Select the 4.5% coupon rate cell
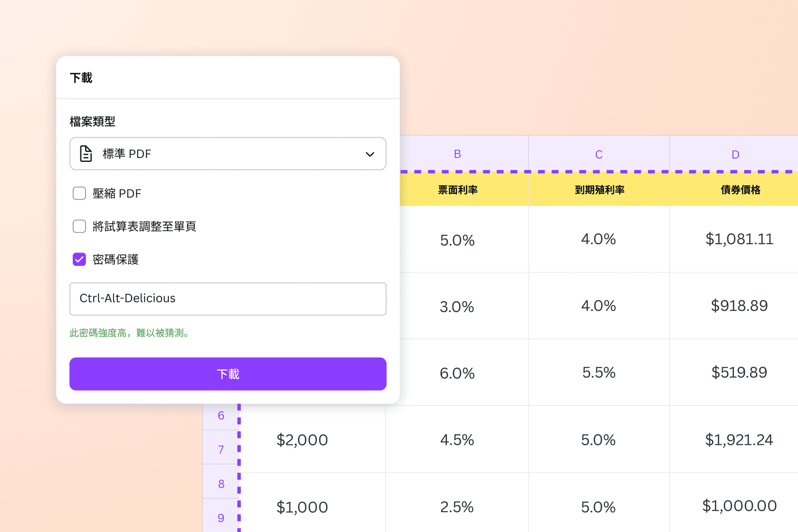The image size is (798, 532). [x=457, y=439]
